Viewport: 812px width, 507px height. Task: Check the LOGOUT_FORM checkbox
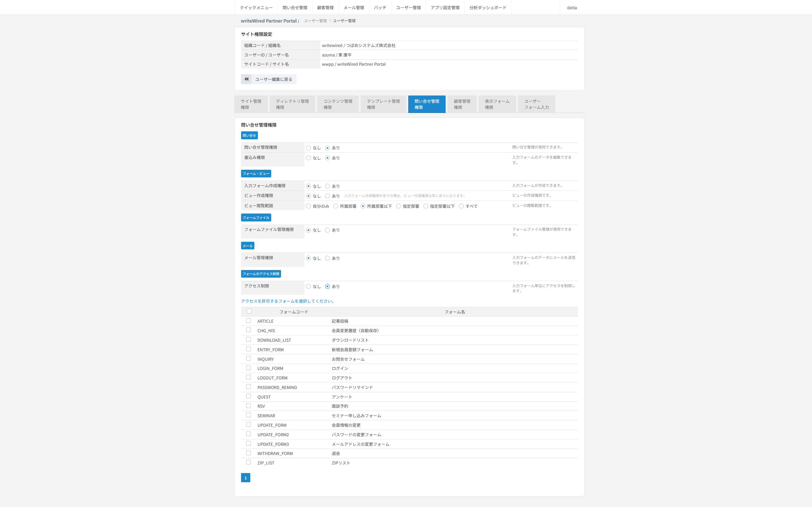(x=248, y=377)
